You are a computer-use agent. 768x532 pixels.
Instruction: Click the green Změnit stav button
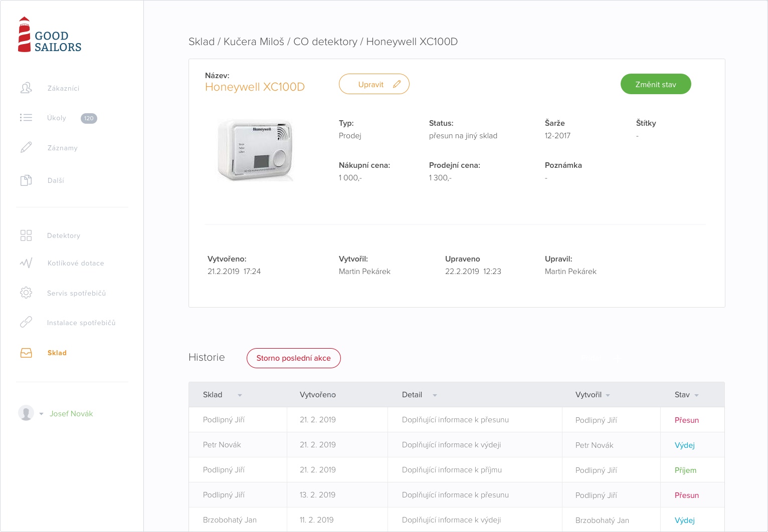coord(656,84)
